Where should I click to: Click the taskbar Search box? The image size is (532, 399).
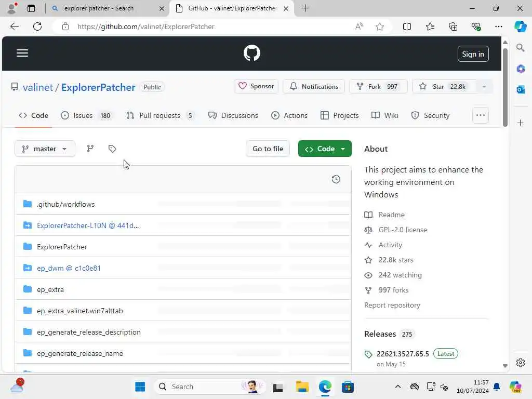210,387
